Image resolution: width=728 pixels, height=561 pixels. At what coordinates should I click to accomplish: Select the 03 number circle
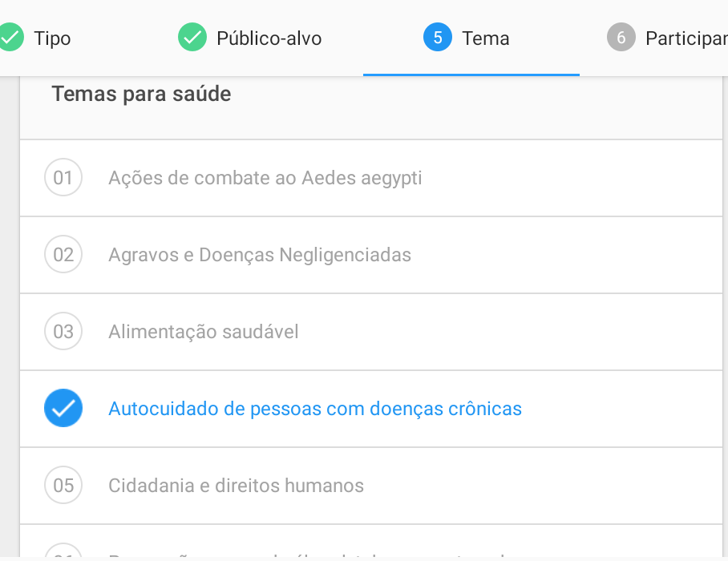click(63, 331)
